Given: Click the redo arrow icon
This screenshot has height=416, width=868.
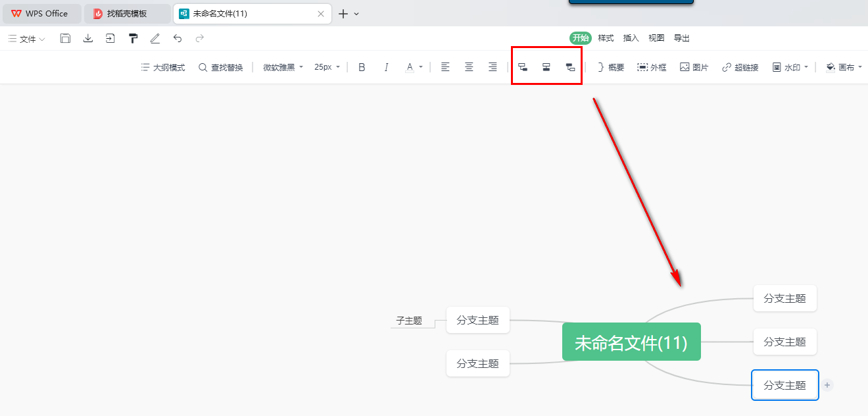Looking at the screenshot, I should (200, 38).
